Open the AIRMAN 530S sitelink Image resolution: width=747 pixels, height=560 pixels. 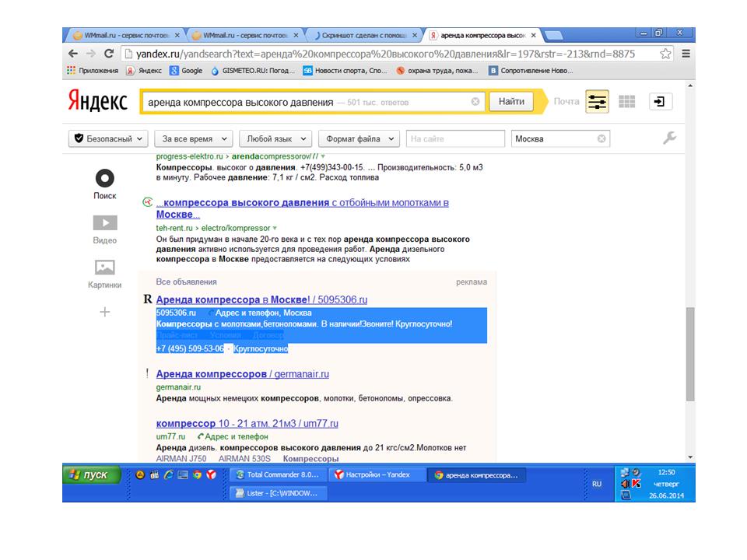244,459
